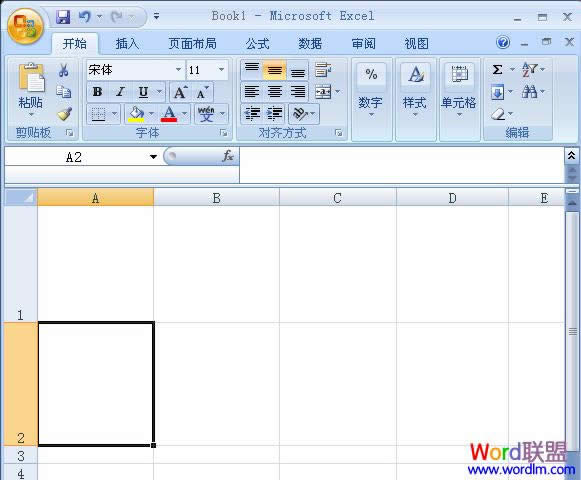Select column A header
Screen dimensions: 581x480
coord(96,198)
